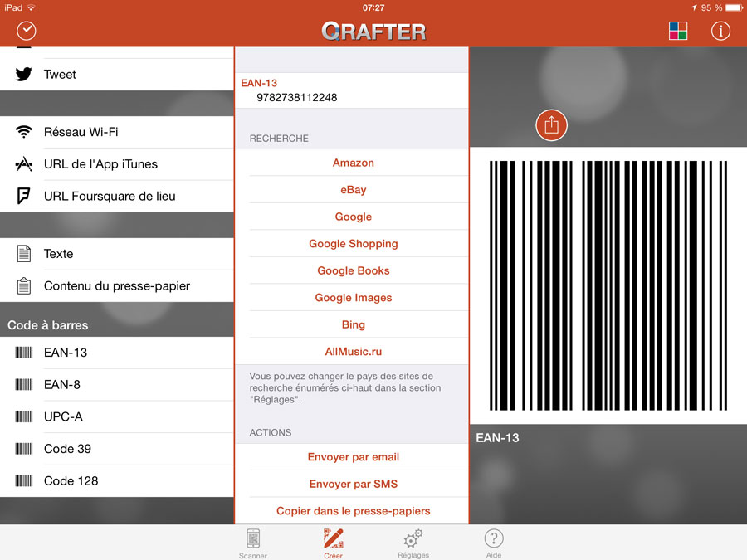
Task: Choose UPC-A barcode type
Action: pos(117,416)
